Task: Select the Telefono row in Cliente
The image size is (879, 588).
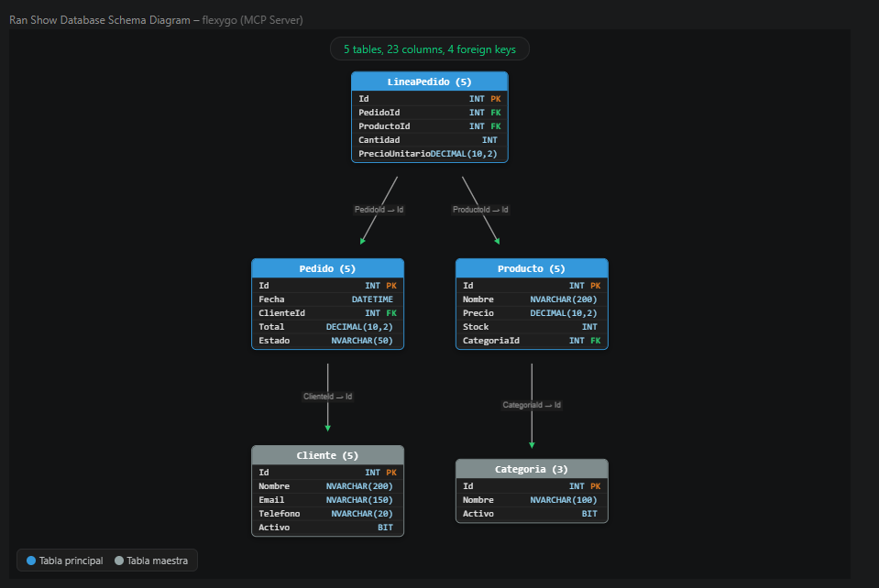Action: (327, 514)
